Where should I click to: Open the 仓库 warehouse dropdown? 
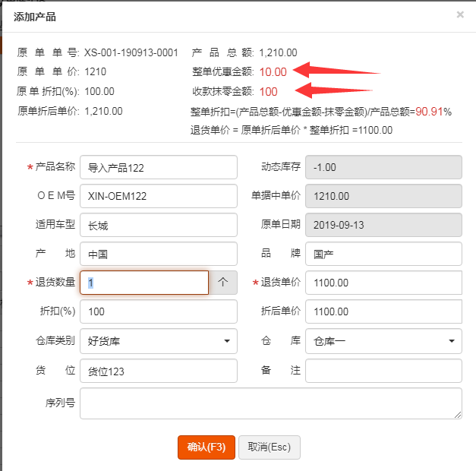383,341
